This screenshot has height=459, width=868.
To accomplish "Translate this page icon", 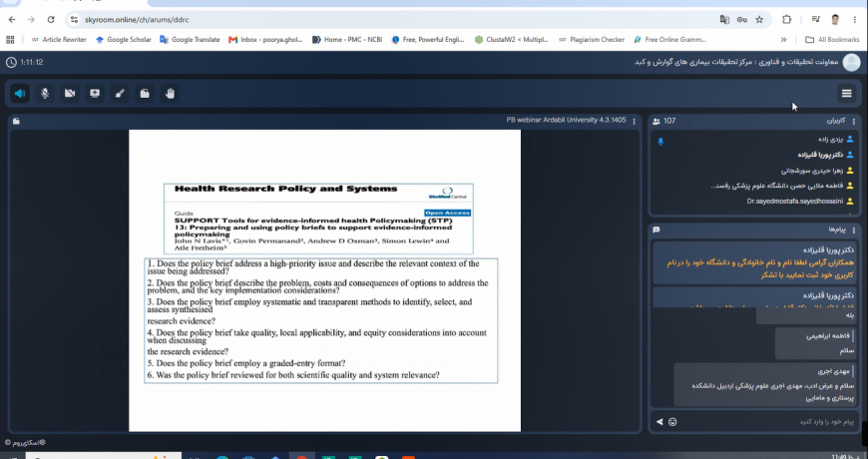I will click(724, 20).
